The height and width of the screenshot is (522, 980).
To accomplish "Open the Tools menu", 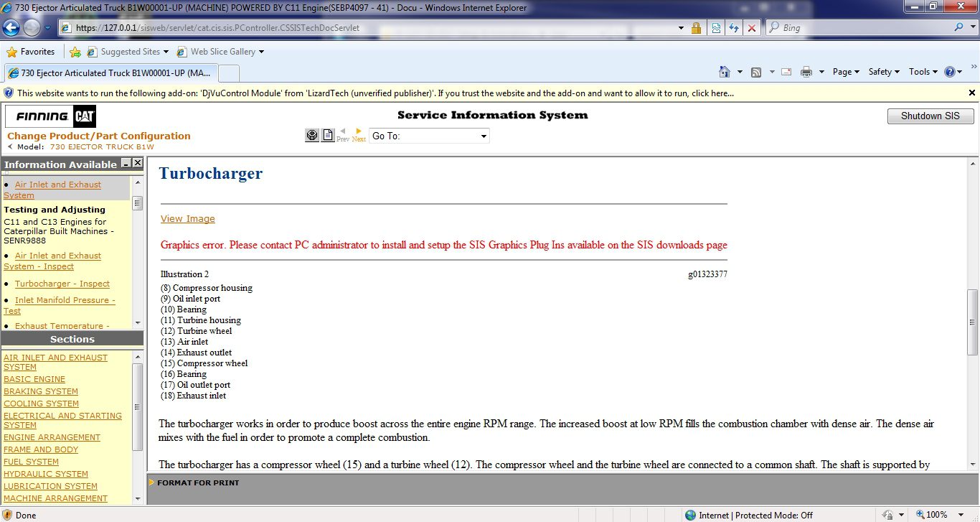I will coord(923,72).
